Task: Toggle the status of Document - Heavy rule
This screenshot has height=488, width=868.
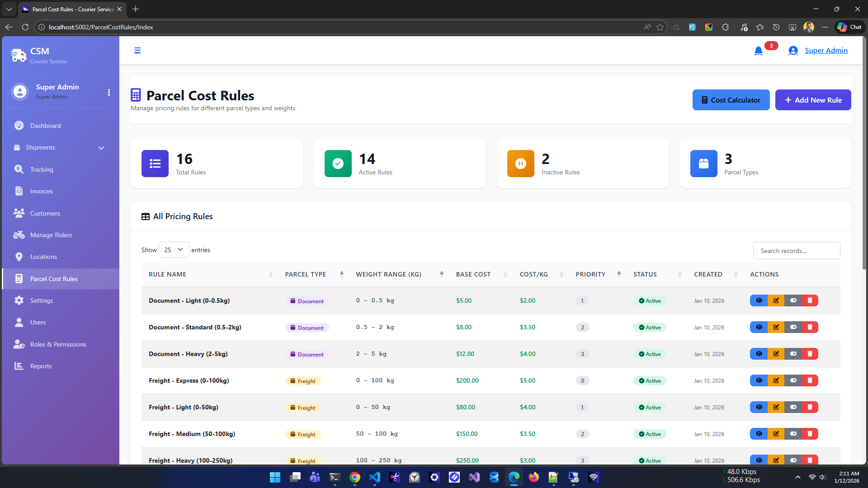Action: (x=793, y=354)
